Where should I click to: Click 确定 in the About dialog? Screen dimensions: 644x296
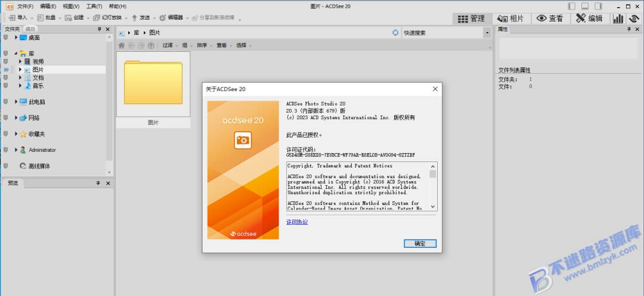(x=420, y=244)
